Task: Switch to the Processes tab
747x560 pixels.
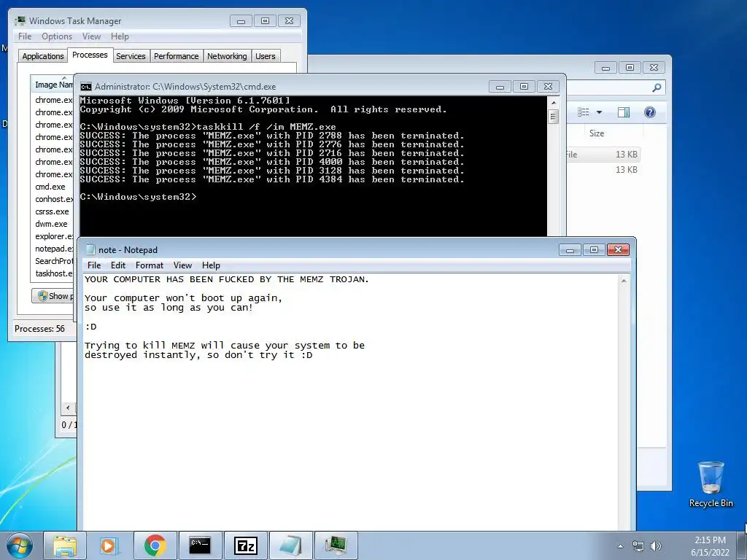Action: (90, 55)
